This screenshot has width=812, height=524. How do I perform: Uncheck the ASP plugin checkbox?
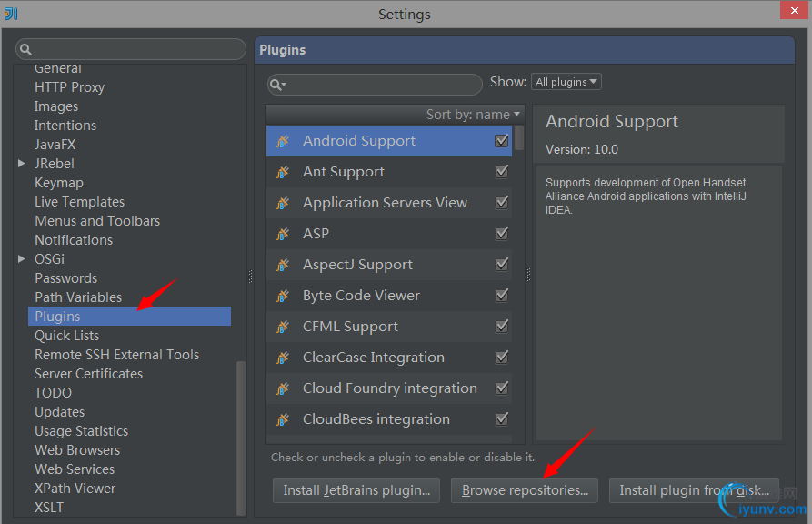click(502, 233)
